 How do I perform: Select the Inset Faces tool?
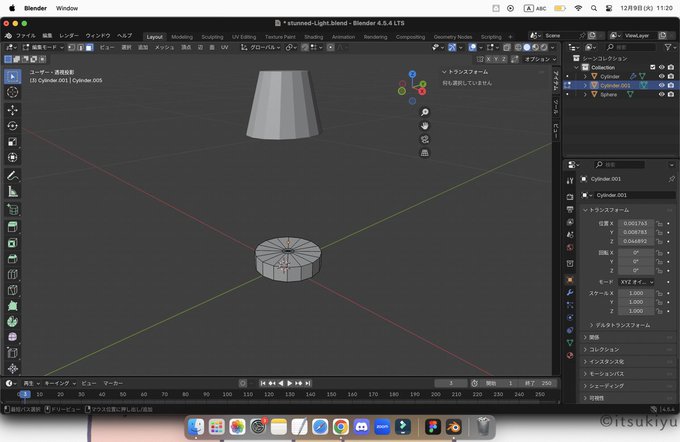[13, 243]
